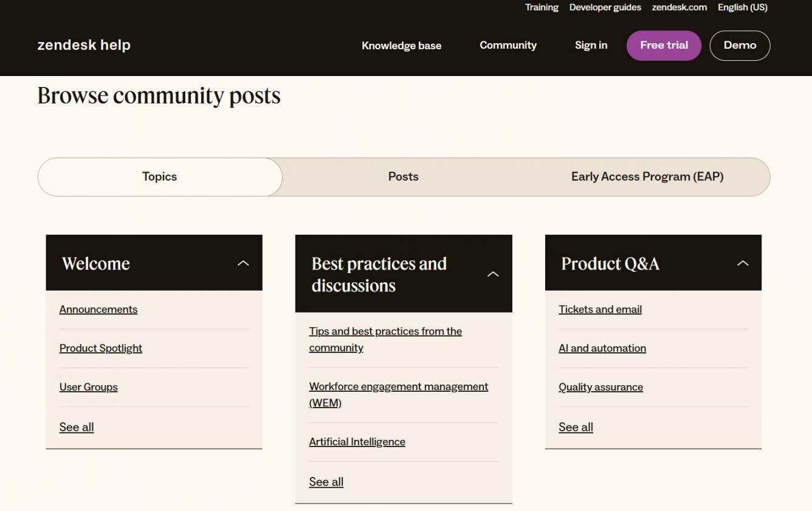Click the Product Q&A header title
Screen dimensions: 812x511
610,263
